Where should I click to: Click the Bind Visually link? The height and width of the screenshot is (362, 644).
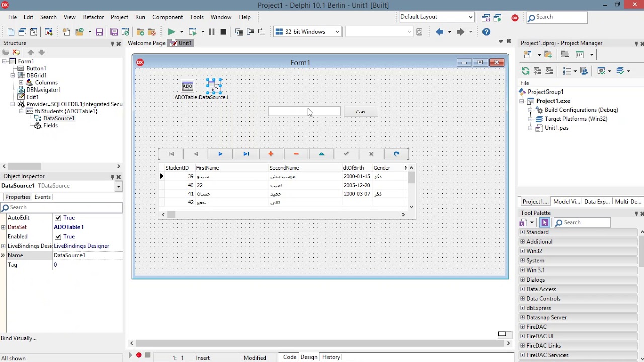tap(19, 338)
